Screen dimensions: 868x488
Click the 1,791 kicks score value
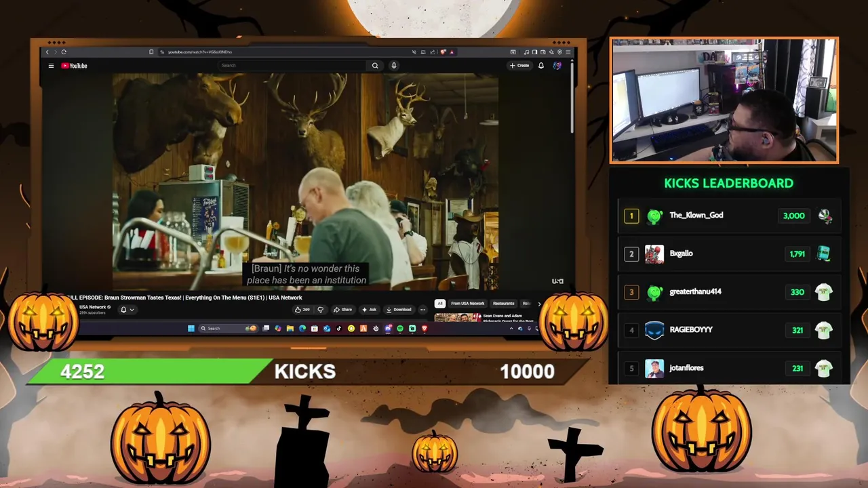coord(797,254)
